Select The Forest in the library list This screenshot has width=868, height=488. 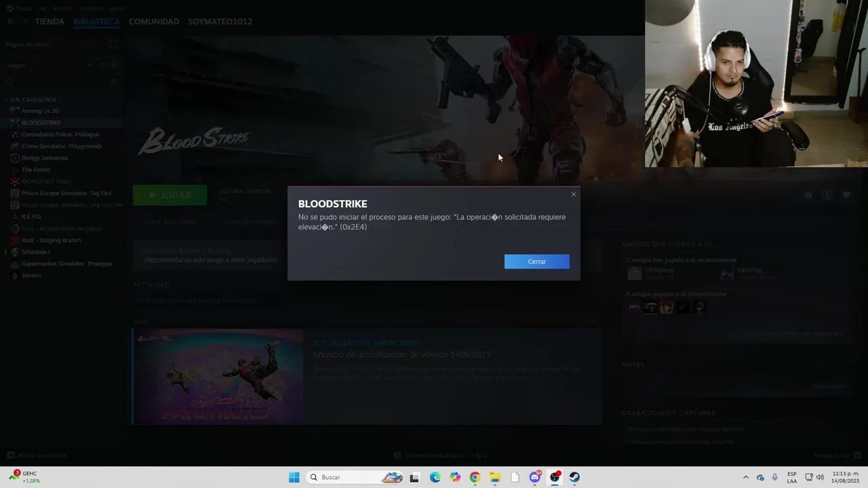click(x=35, y=169)
